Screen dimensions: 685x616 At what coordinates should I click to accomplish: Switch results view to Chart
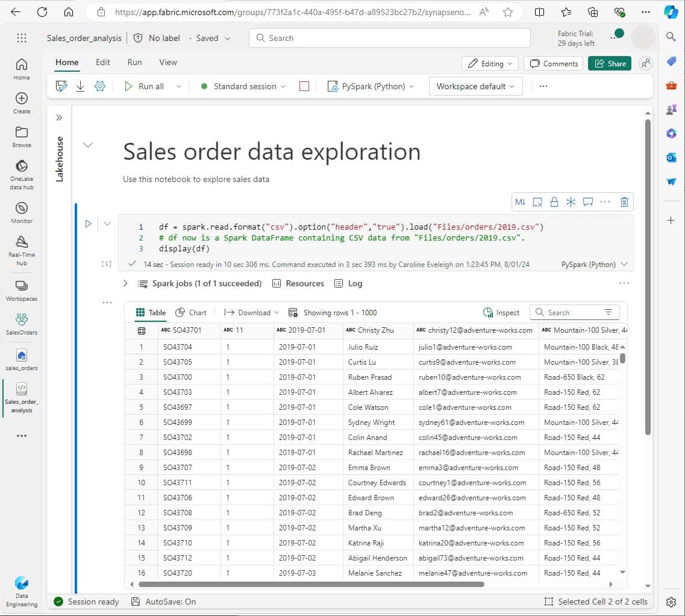[191, 312]
